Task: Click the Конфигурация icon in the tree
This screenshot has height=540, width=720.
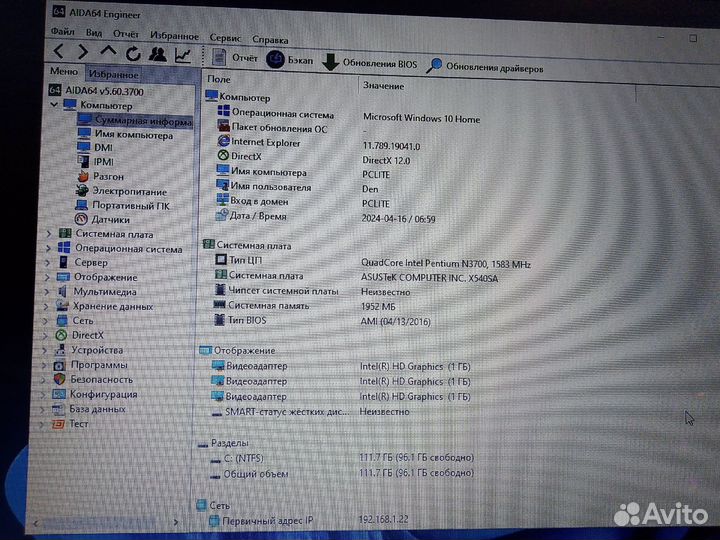Action: pos(59,394)
